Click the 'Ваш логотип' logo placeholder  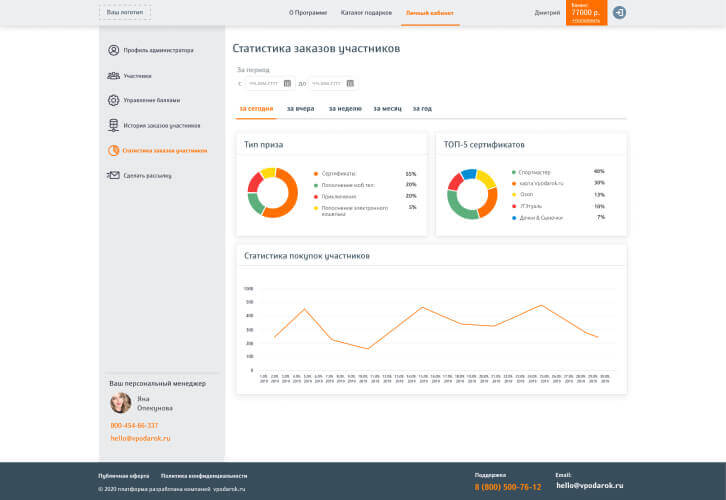(125, 12)
